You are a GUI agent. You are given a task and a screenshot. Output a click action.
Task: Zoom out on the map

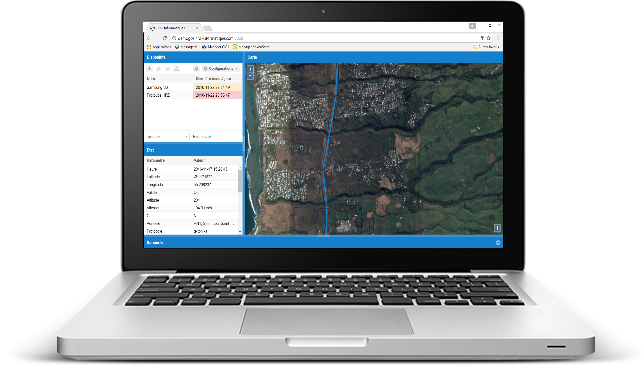tap(251, 75)
